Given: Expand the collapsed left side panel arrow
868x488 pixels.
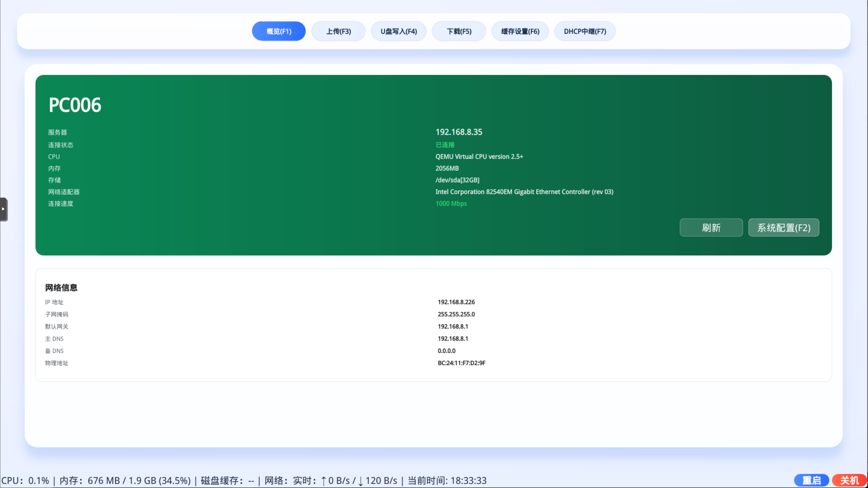Looking at the screenshot, I should 4,209.
